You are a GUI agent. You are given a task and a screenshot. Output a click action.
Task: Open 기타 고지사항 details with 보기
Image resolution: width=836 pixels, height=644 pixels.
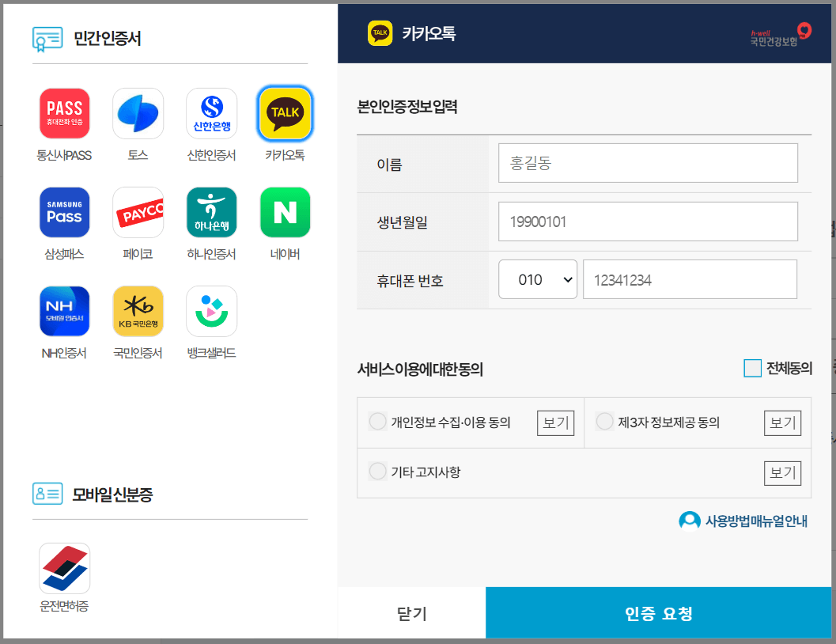coord(782,473)
